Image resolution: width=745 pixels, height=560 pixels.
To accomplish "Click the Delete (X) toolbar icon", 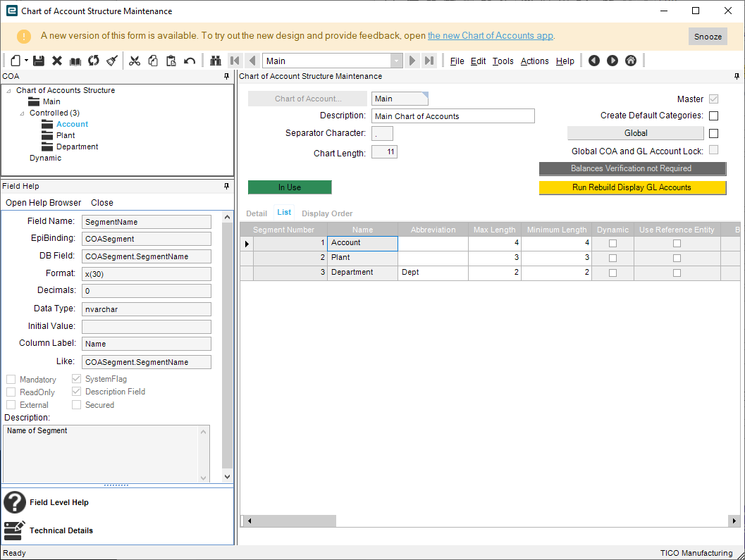I will coord(57,61).
